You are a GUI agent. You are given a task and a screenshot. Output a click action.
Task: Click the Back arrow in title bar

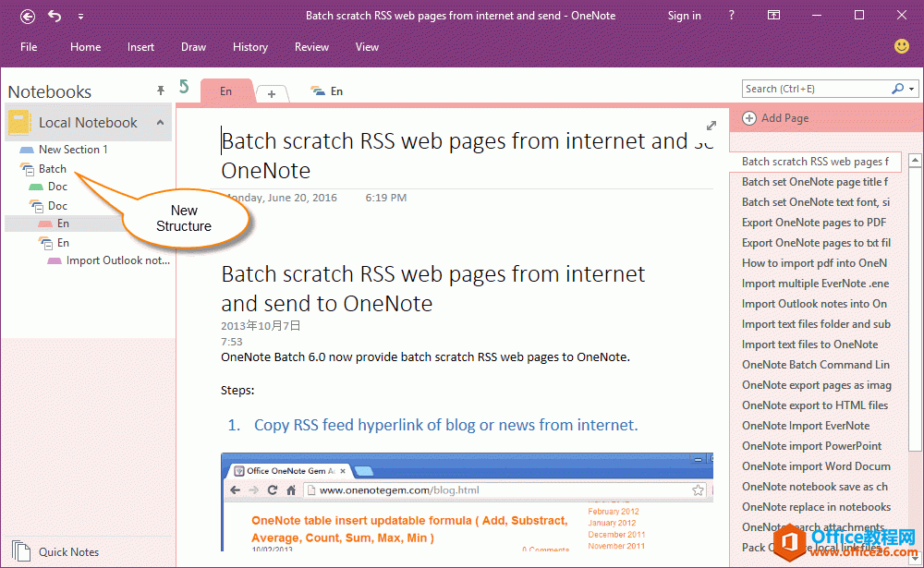[28, 16]
